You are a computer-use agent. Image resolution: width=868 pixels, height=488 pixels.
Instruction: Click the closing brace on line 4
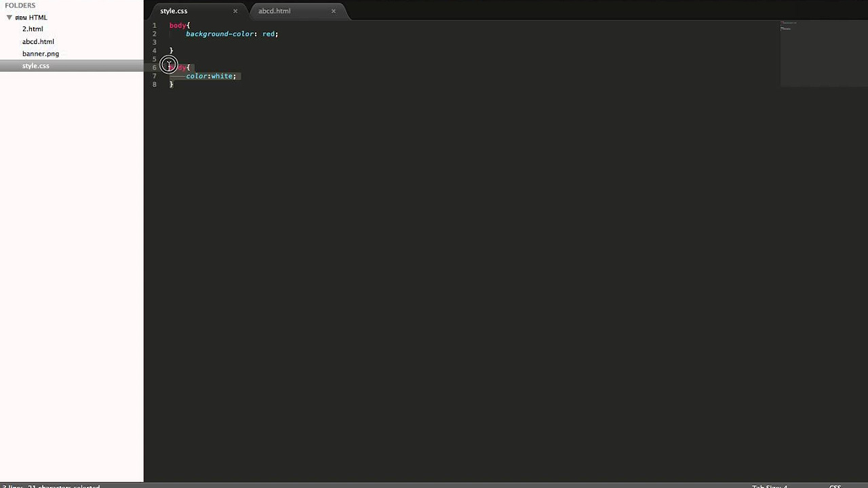172,51
